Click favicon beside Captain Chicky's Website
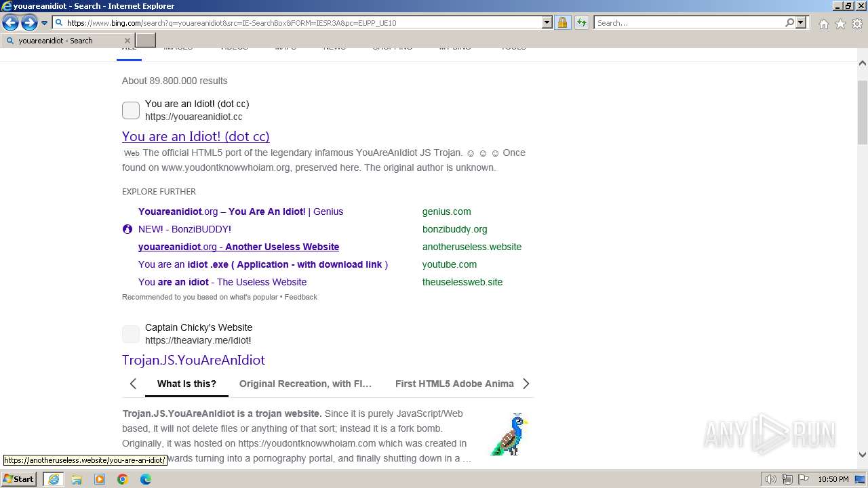This screenshot has width=868, height=488. (x=131, y=334)
